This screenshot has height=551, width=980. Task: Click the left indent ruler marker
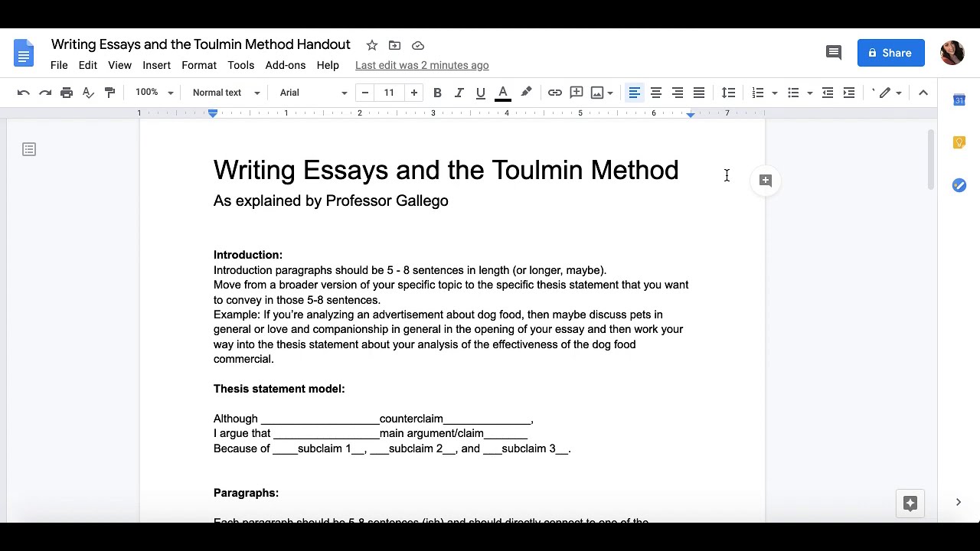tap(213, 113)
